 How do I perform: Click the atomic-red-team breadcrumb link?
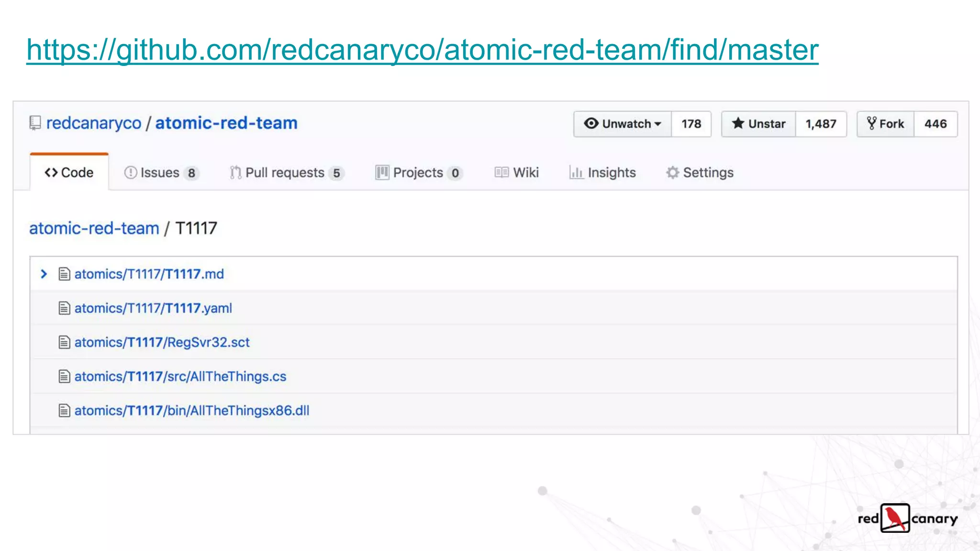pyautogui.click(x=94, y=228)
